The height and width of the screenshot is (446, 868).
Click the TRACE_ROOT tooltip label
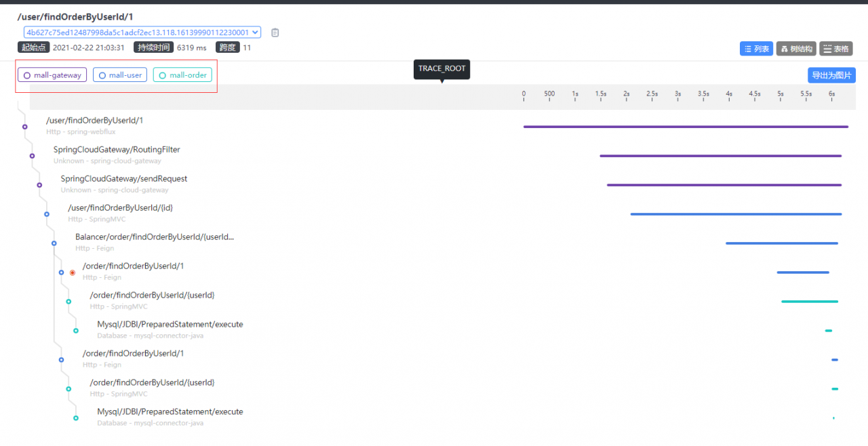(441, 69)
